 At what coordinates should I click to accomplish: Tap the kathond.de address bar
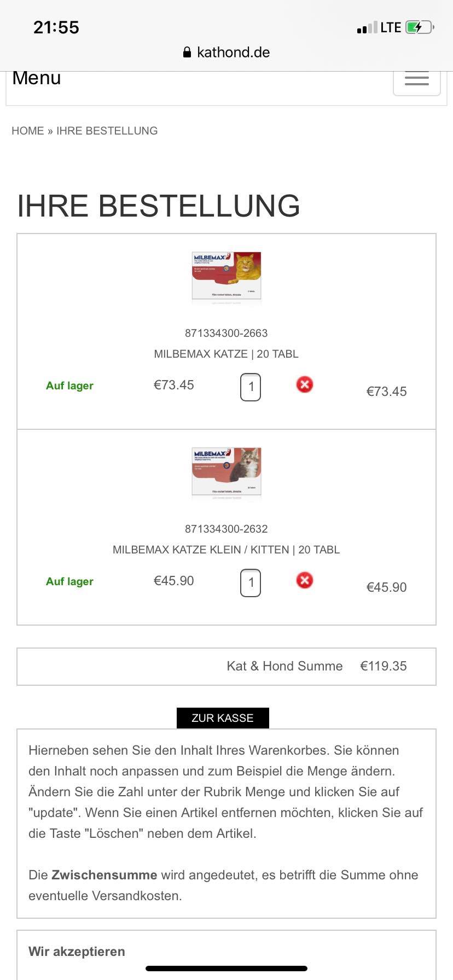pos(226,52)
